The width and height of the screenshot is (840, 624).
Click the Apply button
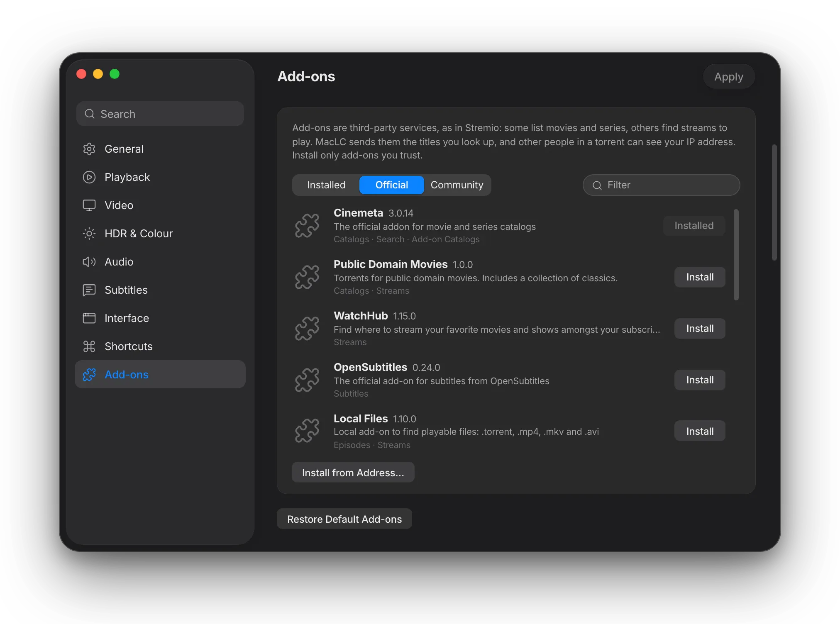point(729,77)
